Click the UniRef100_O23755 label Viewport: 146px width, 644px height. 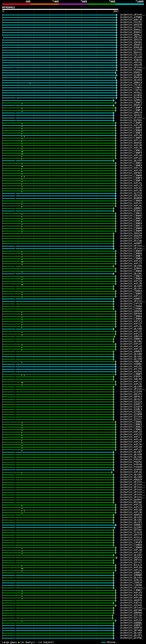click(131, 50)
